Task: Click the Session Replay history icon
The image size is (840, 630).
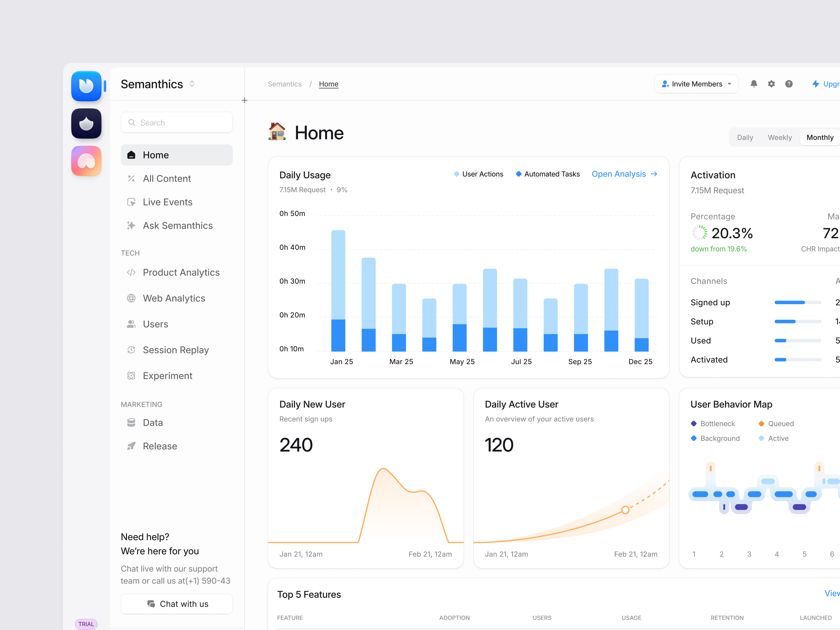Action: click(132, 350)
